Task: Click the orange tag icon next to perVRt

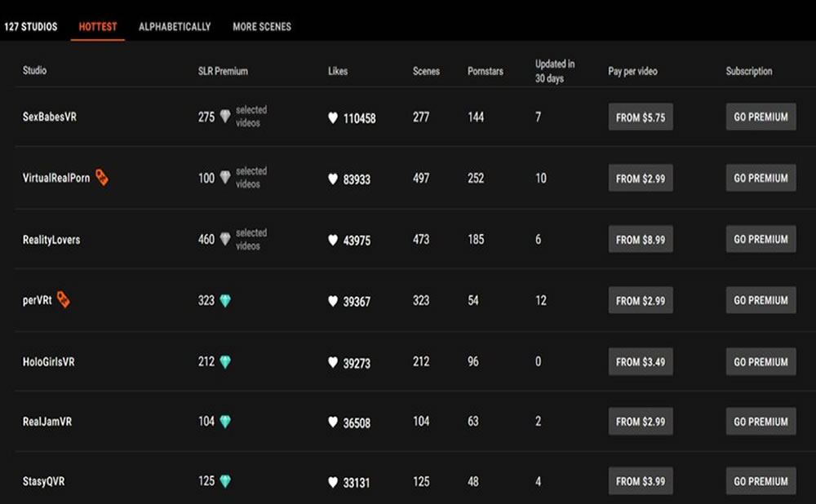Action: click(x=63, y=300)
